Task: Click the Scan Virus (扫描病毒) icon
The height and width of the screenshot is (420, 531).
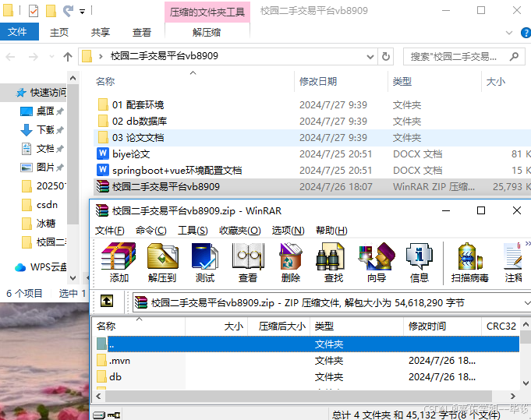Action: (469, 263)
